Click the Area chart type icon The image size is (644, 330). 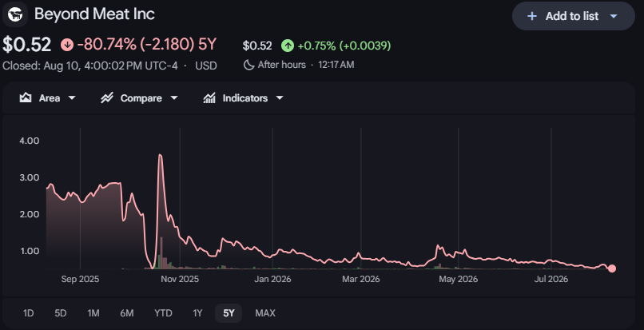26,98
